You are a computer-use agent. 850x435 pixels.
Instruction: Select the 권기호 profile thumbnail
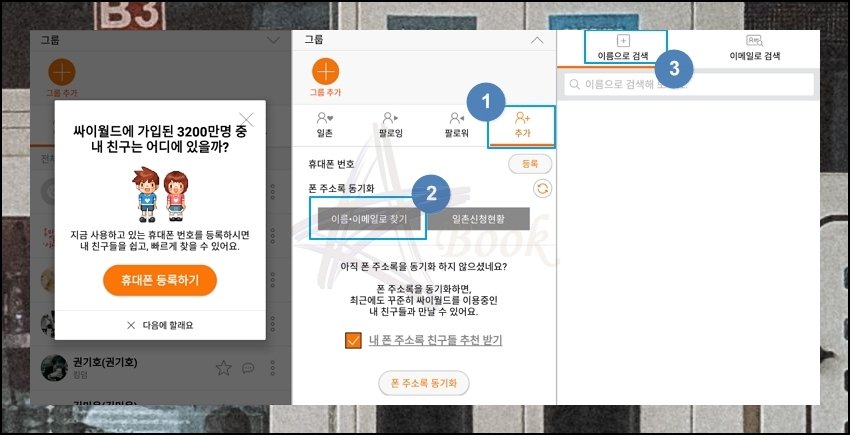pyautogui.click(x=54, y=368)
